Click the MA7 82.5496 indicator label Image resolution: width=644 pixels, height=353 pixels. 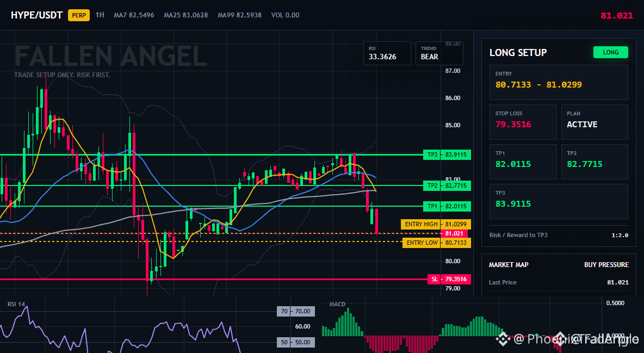pyautogui.click(x=134, y=15)
